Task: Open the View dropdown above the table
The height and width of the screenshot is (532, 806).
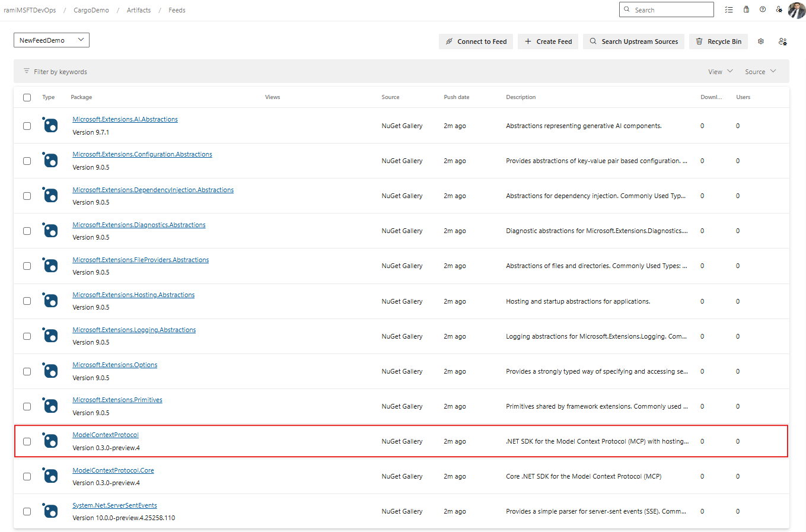Action: [719, 71]
